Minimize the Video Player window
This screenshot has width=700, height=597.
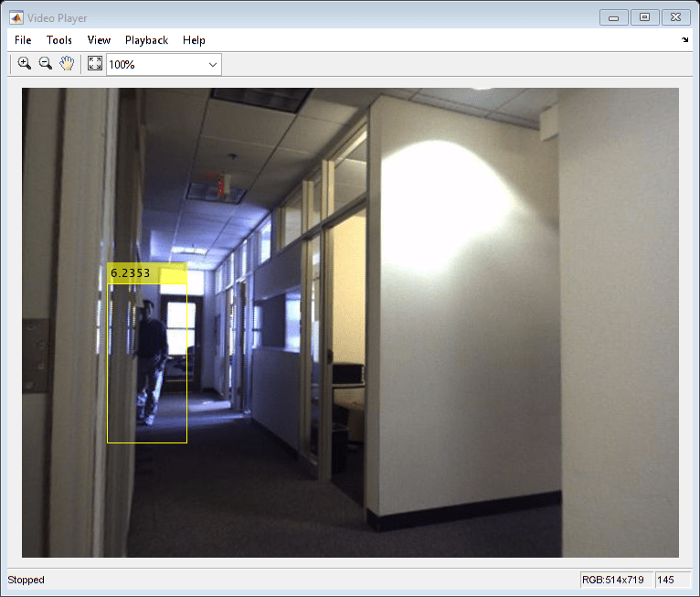click(614, 17)
